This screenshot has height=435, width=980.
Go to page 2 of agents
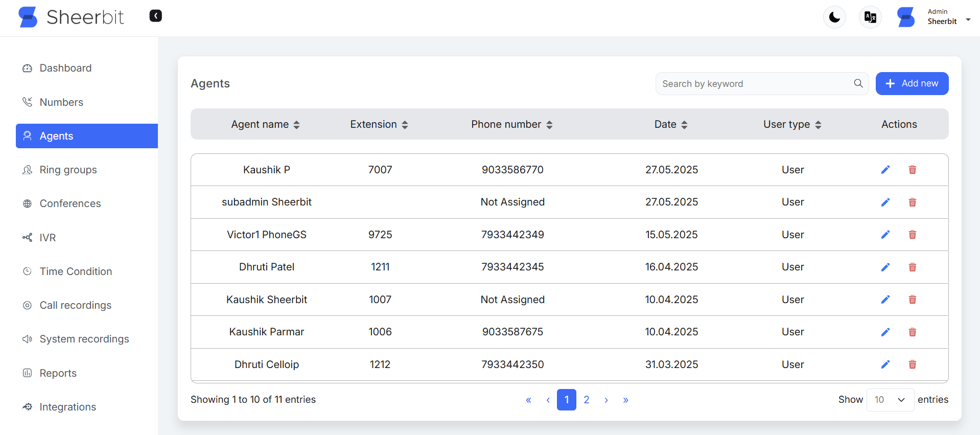click(586, 400)
